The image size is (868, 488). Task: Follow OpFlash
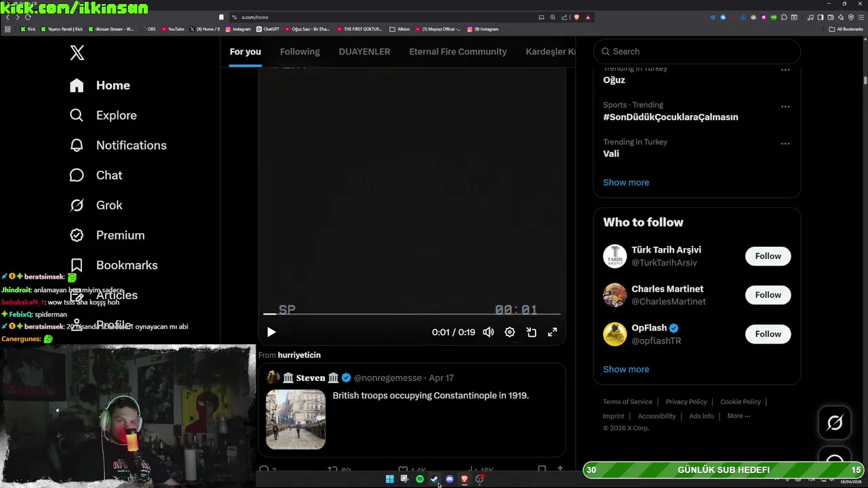click(x=768, y=334)
